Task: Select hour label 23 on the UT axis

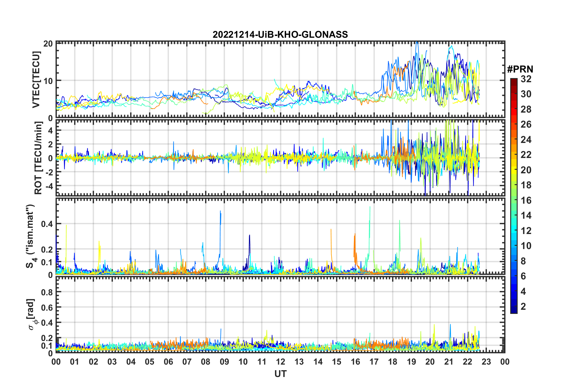Action: [x=486, y=362]
